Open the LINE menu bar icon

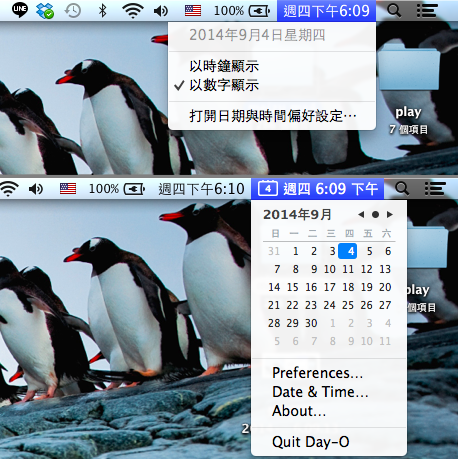(x=20, y=10)
